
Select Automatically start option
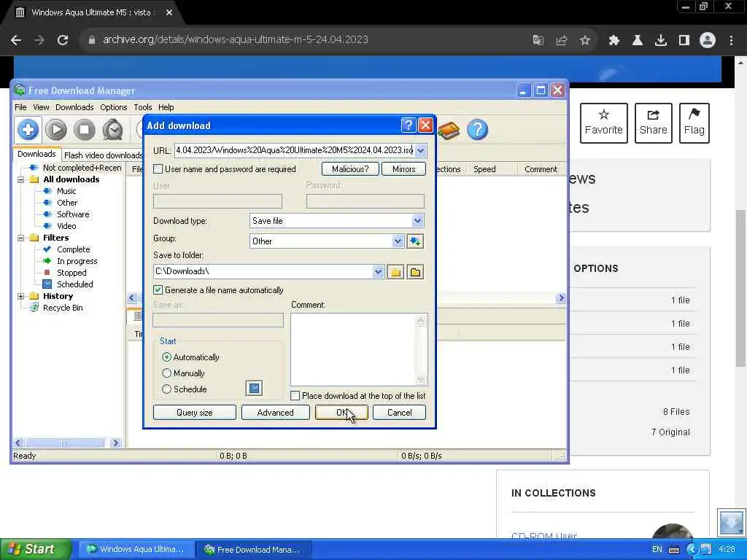coord(166,357)
